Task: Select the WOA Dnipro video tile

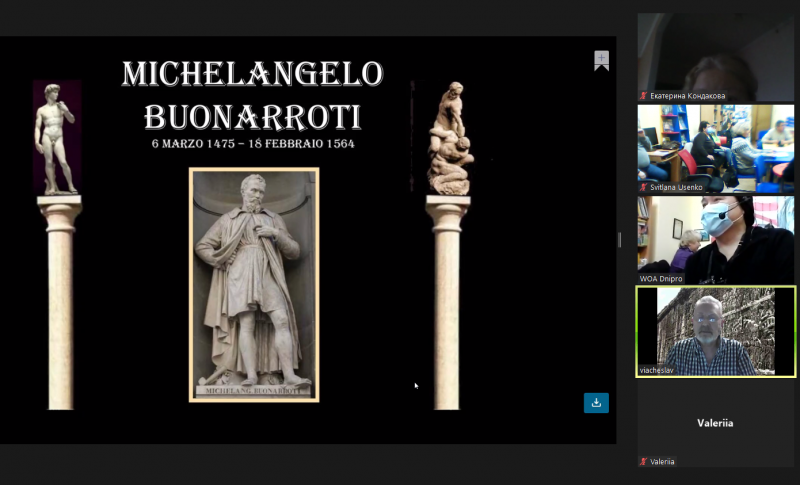Action: tap(716, 240)
